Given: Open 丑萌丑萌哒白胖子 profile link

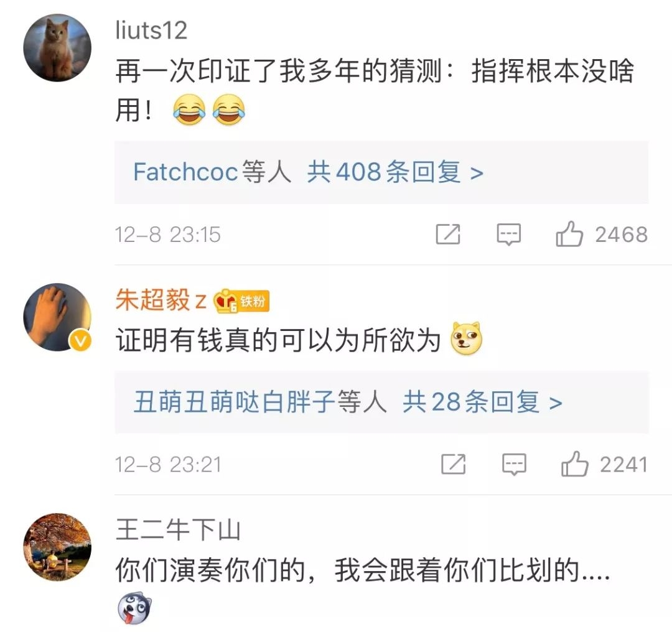Looking at the screenshot, I should pyautogui.click(x=235, y=402).
